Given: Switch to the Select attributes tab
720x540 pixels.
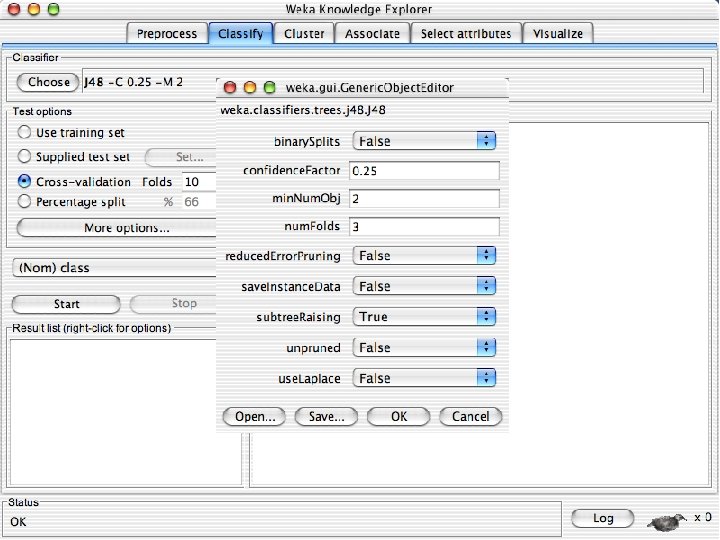Looking at the screenshot, I should [466, 34].
